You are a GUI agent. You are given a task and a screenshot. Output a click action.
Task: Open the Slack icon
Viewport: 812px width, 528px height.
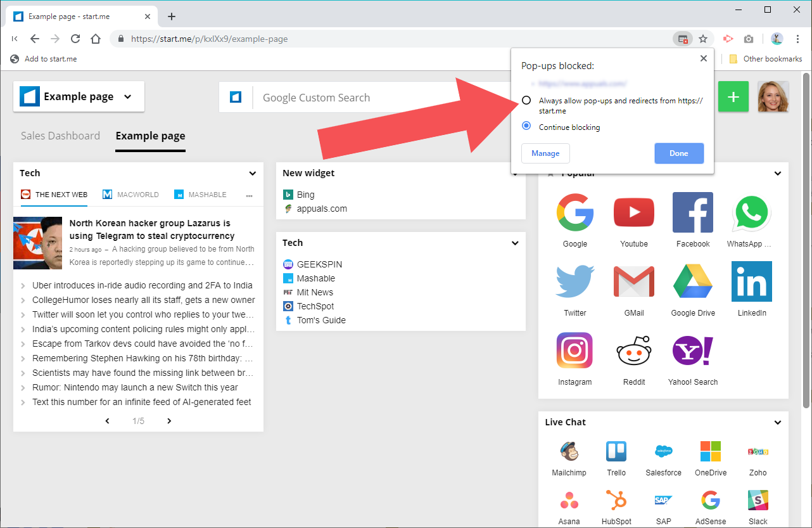coord(758,500)
